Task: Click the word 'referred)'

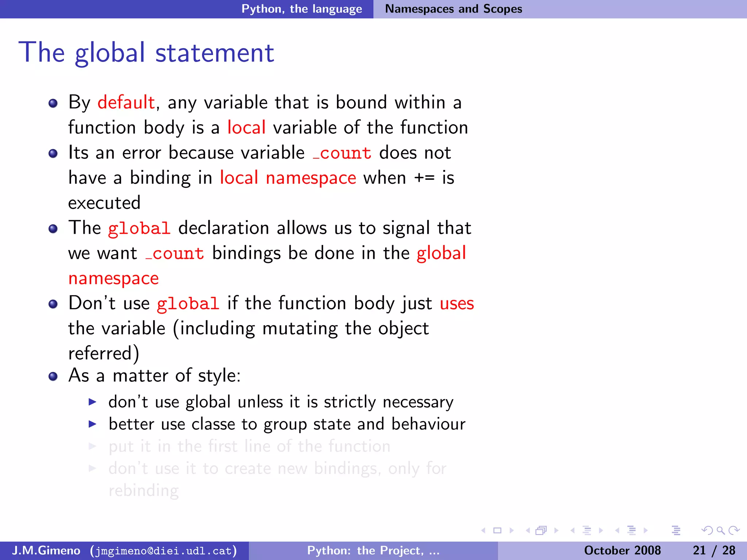Action: [x=104, y=353]
